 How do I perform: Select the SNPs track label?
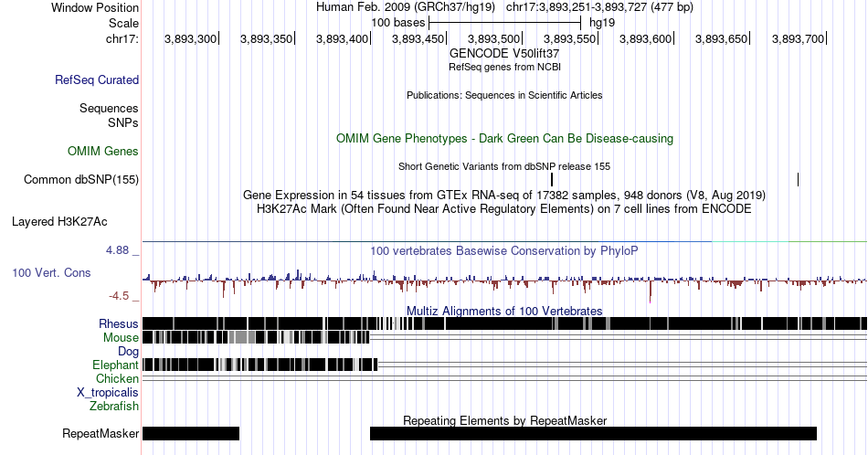click(x=123, y=122)
